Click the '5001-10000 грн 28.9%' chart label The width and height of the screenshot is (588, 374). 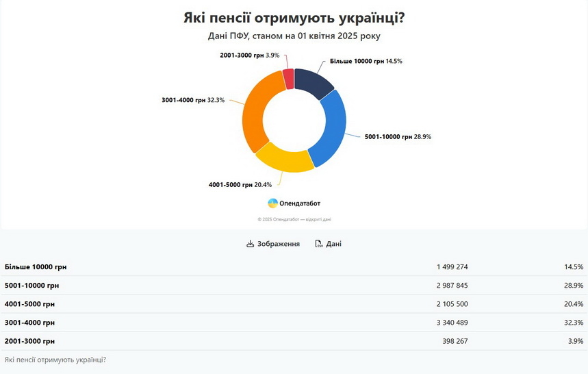[397, 136]
